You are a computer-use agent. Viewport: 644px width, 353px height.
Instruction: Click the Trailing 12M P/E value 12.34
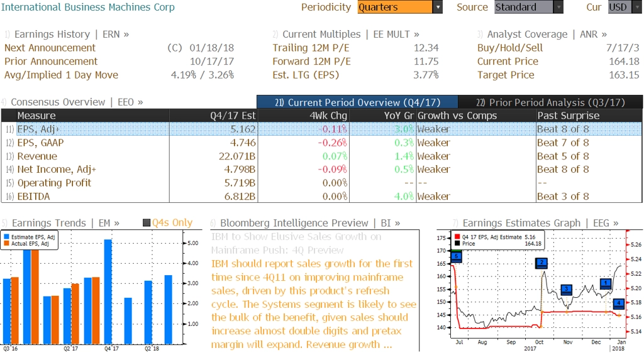coord(426,48)
